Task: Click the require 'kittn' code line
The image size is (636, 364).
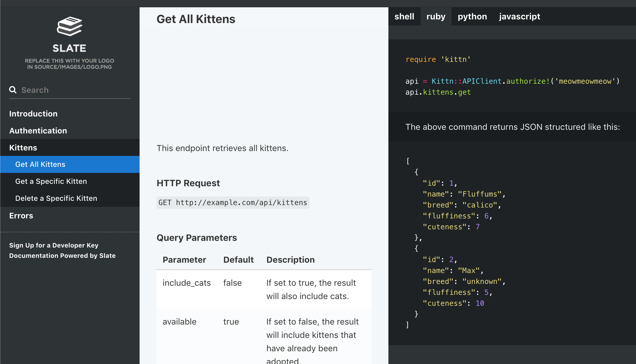Action: 438,59
